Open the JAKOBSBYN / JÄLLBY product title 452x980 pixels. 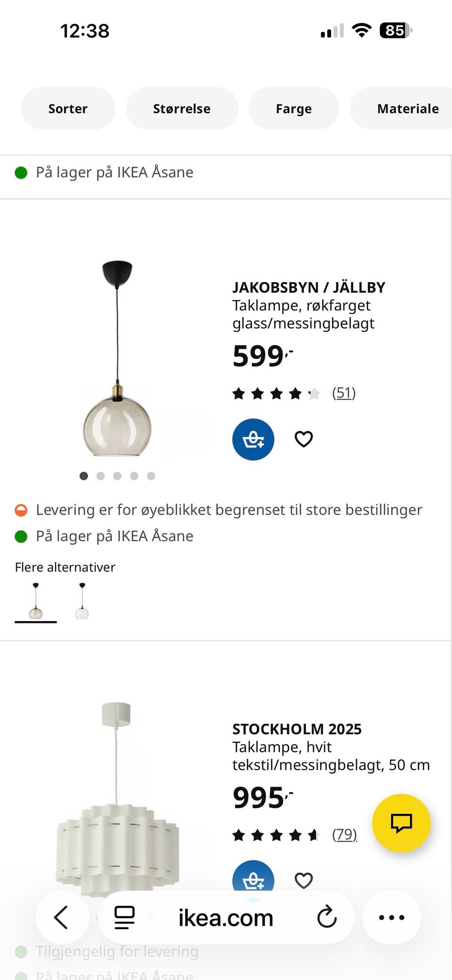tap(308, 287)
